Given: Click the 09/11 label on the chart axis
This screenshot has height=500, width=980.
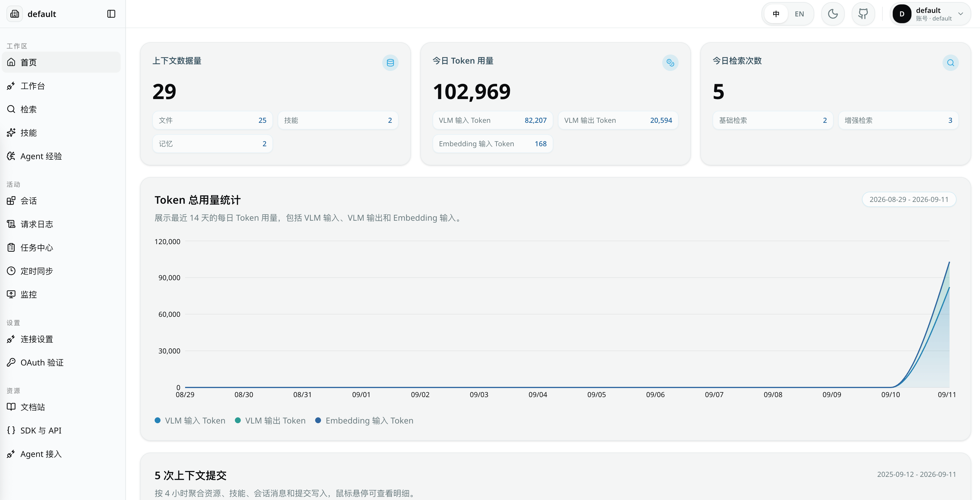Looking at the screenshot, I should (947, 395).
